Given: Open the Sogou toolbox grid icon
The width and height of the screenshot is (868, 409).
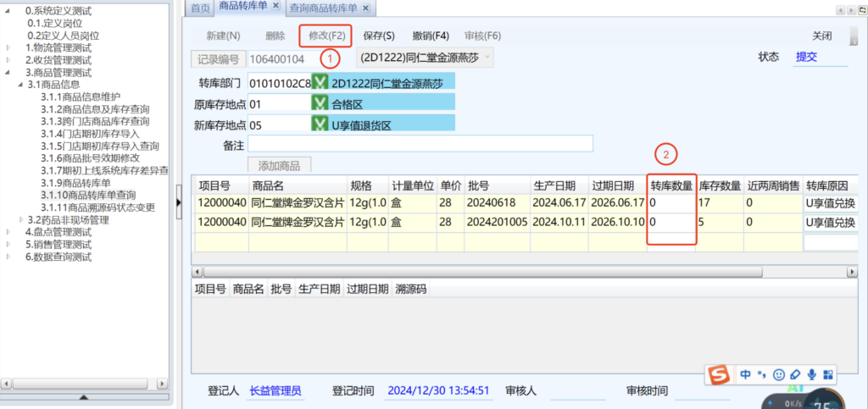Looking at the screenshot, I should (828, 375).
